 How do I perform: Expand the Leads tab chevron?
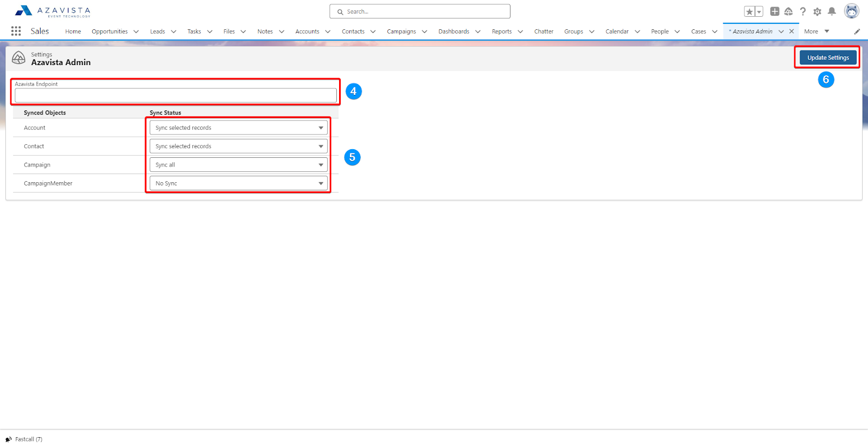(174, 31)
